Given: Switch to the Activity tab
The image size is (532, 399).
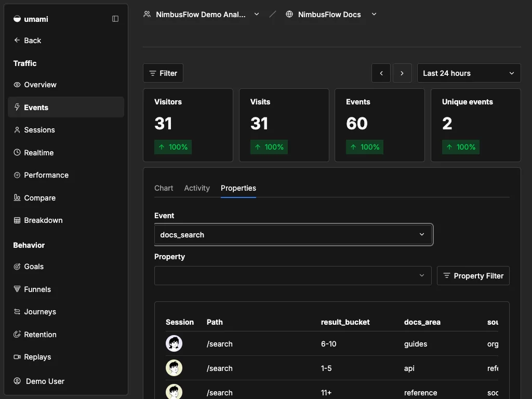Looking at the screenshot, I should tap(197, 188).
